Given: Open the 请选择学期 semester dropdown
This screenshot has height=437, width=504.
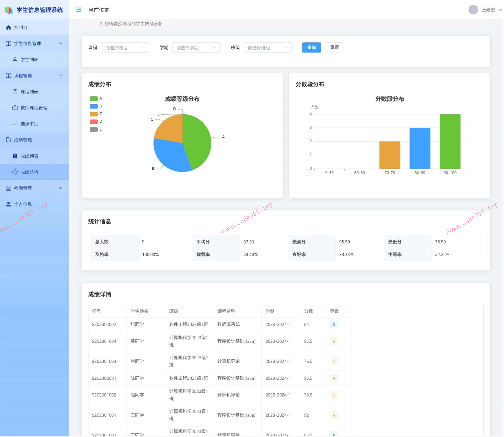Looking at the screenshot, I should click(196, 48).
